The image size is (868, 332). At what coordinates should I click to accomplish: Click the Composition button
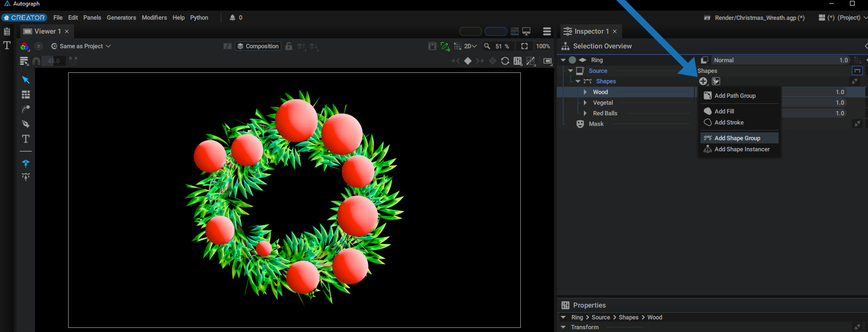coord(258,46)
